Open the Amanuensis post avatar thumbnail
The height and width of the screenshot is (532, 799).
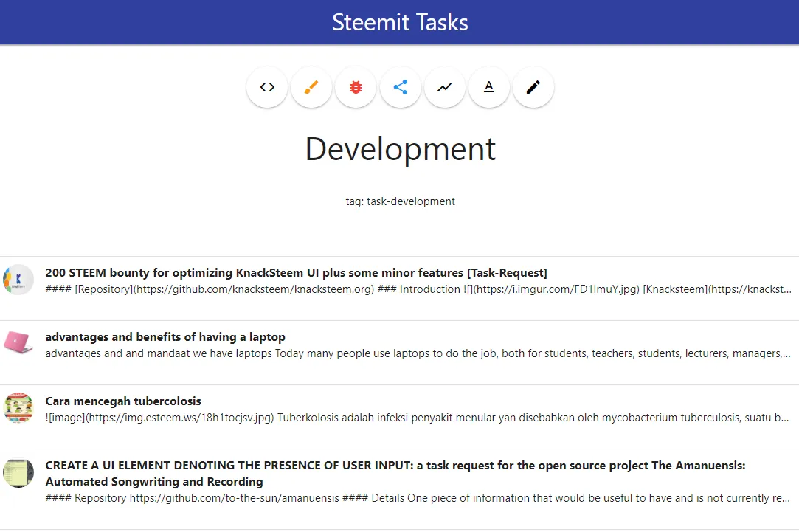point(18,472)
